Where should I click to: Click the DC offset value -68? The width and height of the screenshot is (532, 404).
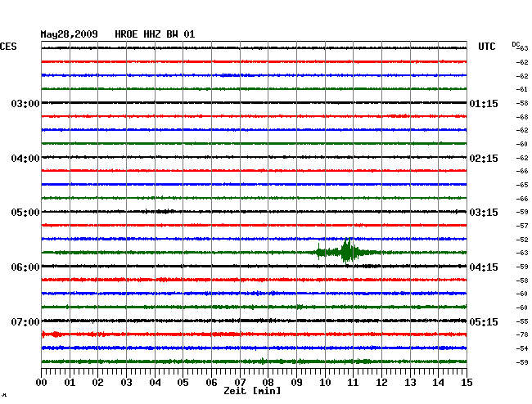pyautogui.click(x=522, y=117)
